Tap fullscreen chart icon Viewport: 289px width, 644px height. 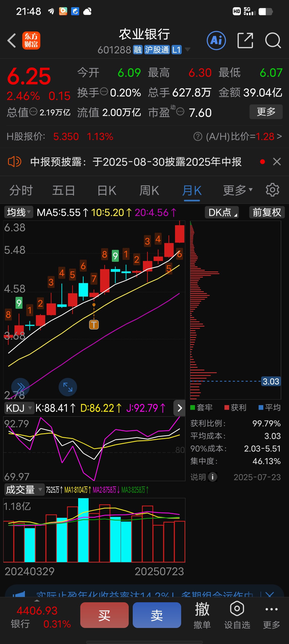tap(68, 387)
